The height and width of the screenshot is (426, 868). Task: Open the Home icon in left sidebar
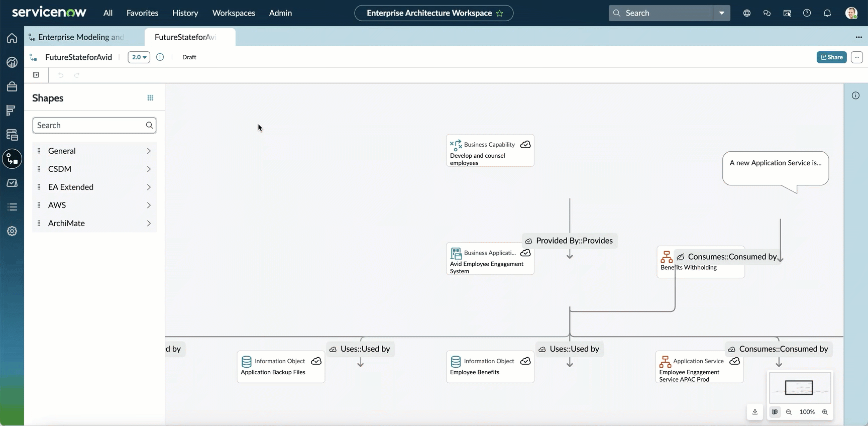(12, 38)
